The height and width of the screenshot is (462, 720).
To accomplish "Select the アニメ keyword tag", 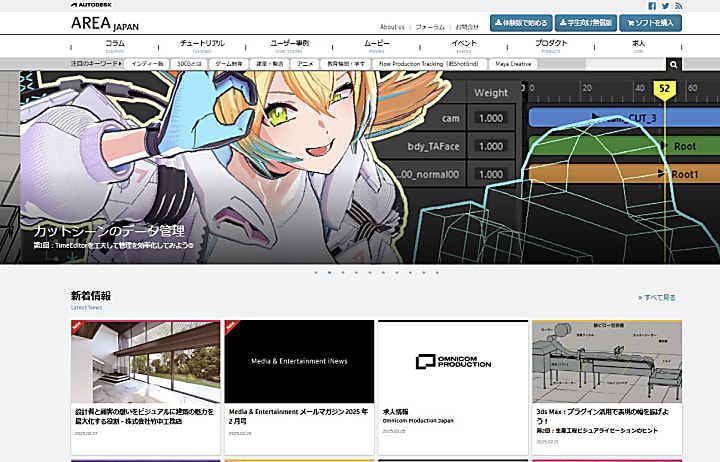I will pos(305,64).
